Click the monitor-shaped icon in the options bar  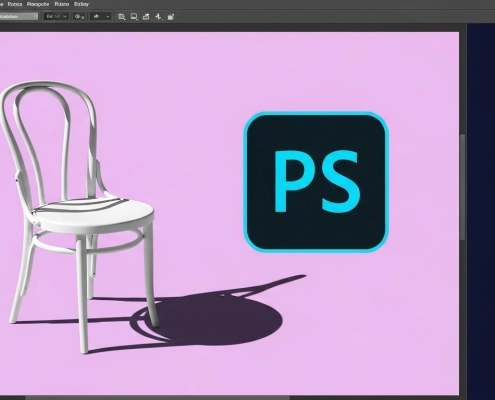(134, 17)
